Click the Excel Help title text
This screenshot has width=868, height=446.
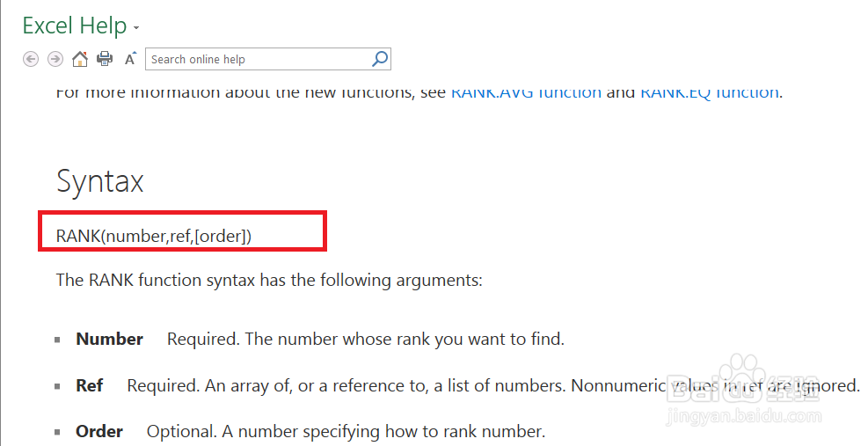click(x=75, y=26)
